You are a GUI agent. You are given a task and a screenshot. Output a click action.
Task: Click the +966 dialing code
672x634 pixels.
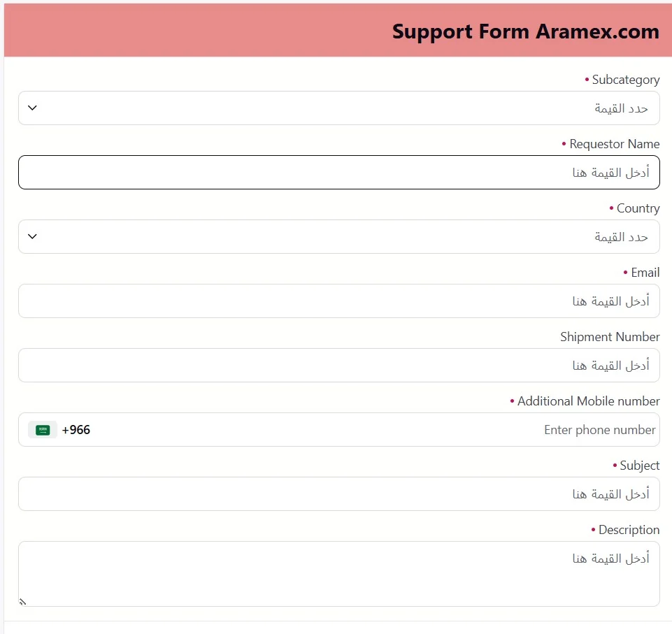coord(76,430)
